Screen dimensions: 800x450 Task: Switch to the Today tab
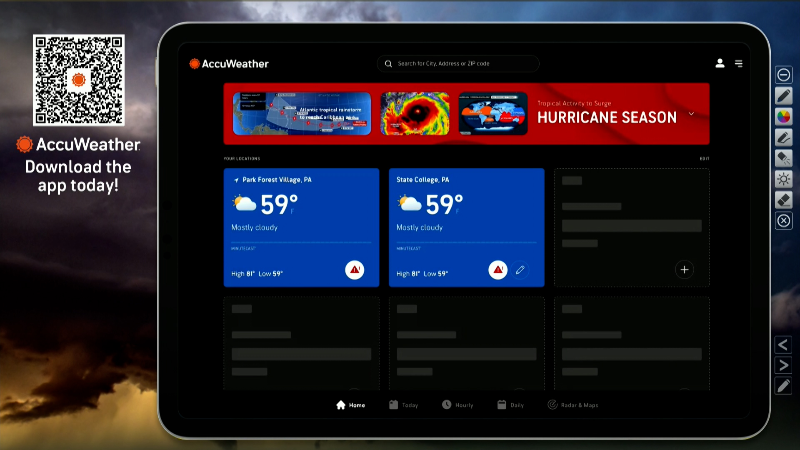(404, 405)
